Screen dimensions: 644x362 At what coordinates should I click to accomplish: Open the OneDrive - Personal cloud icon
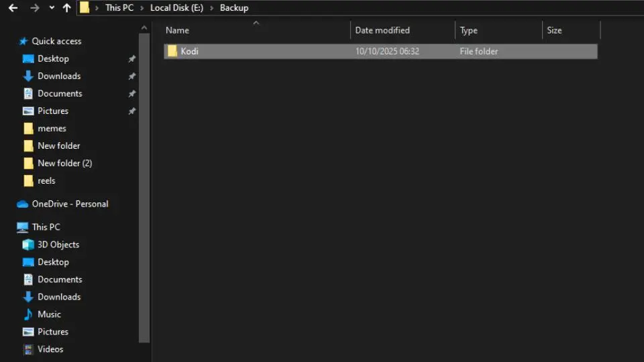coord(23,204)
